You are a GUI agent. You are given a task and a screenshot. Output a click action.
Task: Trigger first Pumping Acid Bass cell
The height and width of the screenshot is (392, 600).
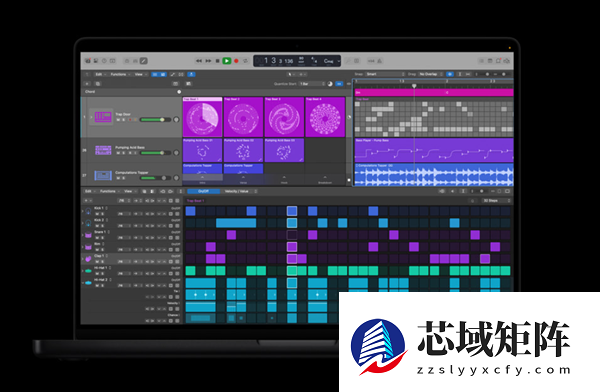[202, 150]
